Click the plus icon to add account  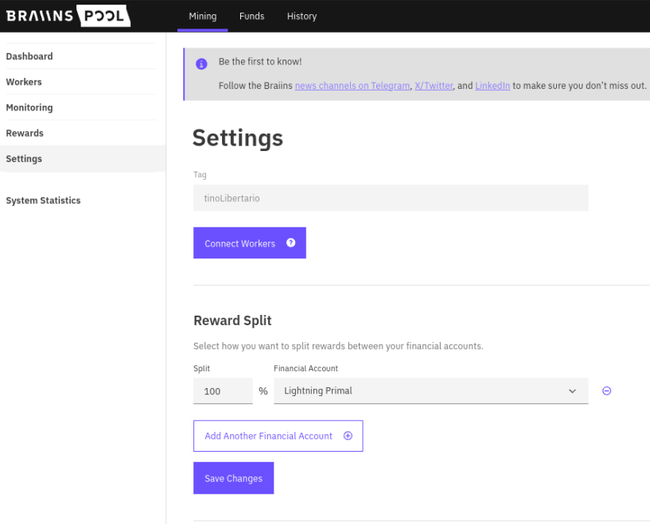pyautogui.click(x=348, y=436)
